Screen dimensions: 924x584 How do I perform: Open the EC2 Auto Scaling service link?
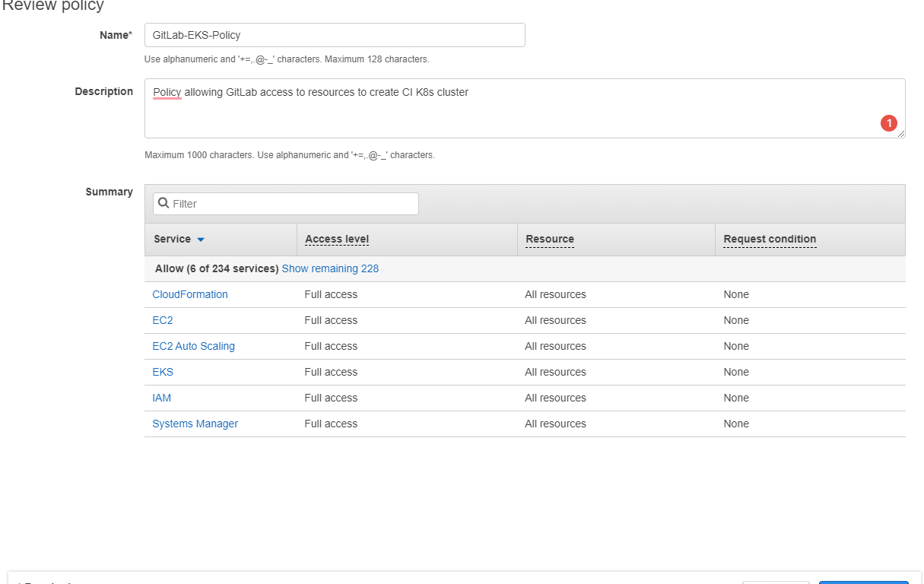[194, 346]
